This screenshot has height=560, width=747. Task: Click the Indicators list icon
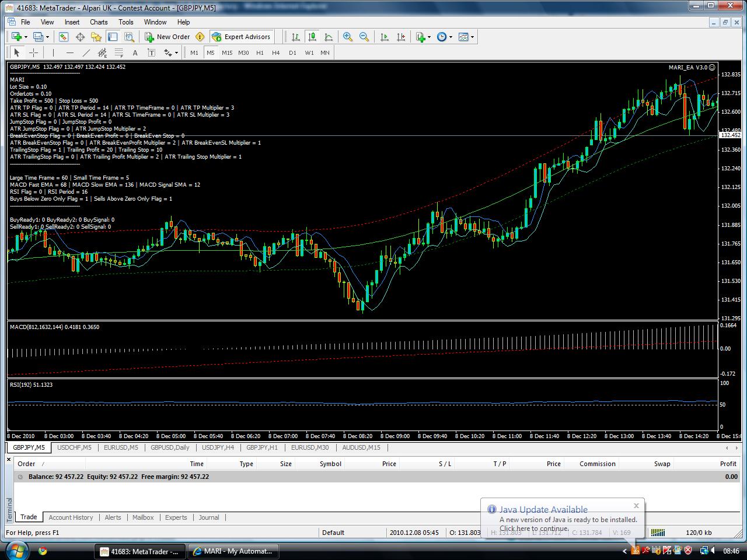pyautogui.click(x=420, y=37)
